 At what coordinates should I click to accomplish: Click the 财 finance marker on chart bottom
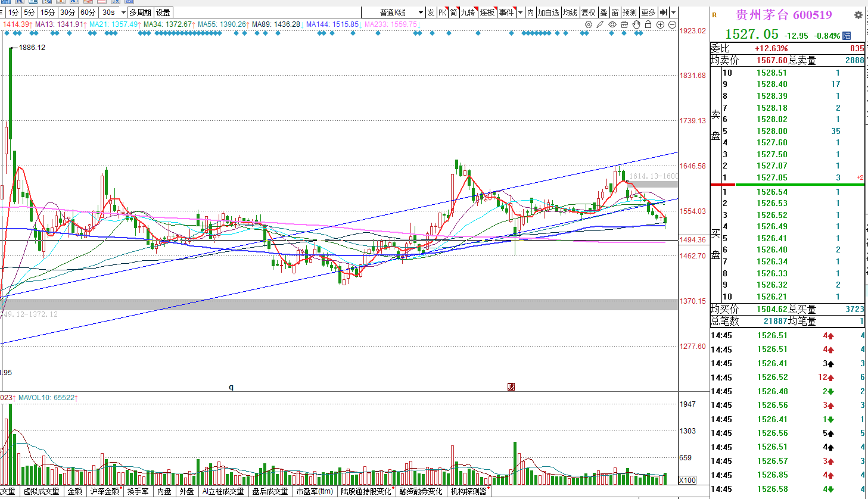point(511,386)
